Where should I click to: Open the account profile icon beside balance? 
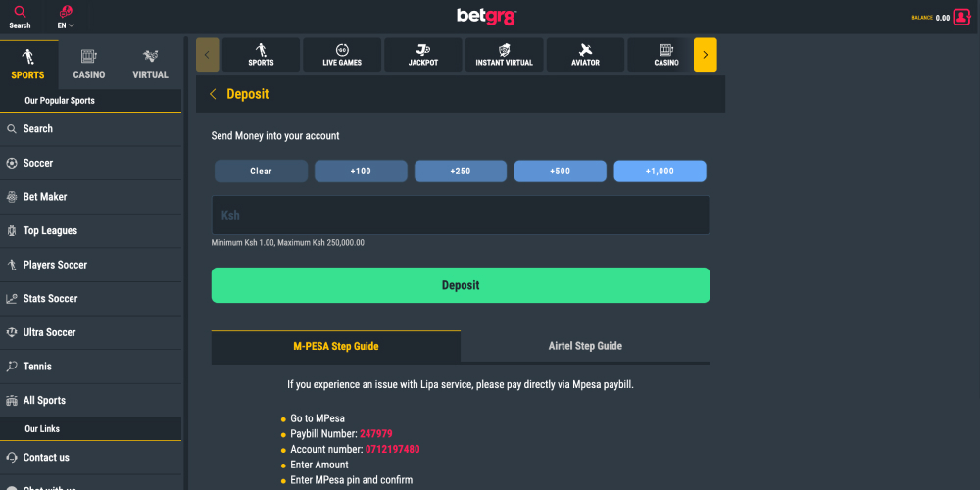[961, 17]
